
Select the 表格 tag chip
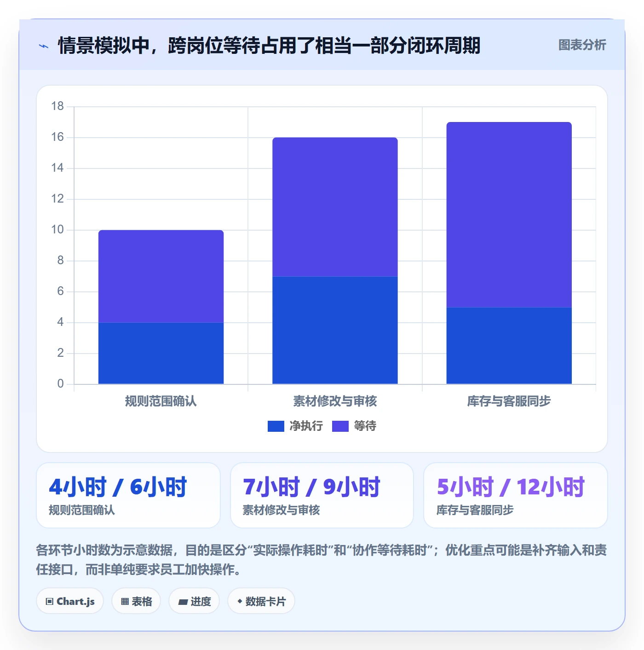pos(136,601)
